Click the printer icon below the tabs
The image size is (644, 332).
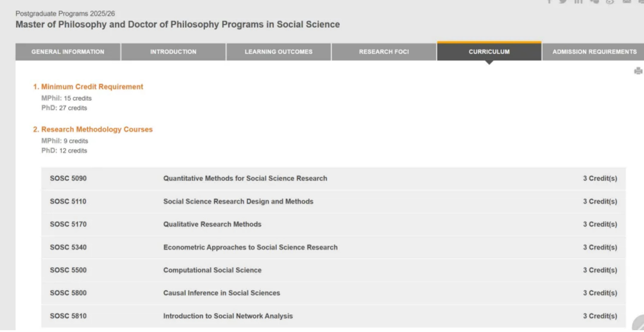(638, 71)
